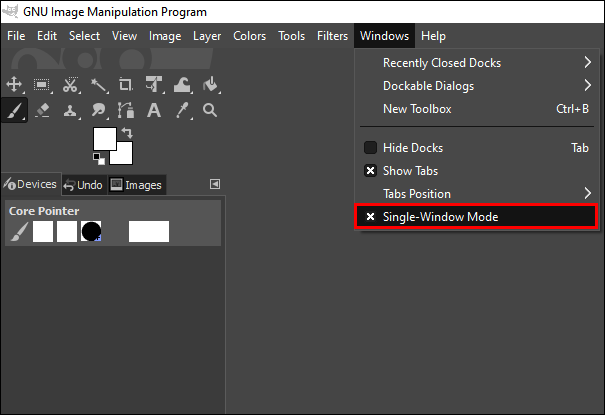Click Core Pointer background color swatch
The height and width of the screenshot is (415, 605).
click(67, 231)
